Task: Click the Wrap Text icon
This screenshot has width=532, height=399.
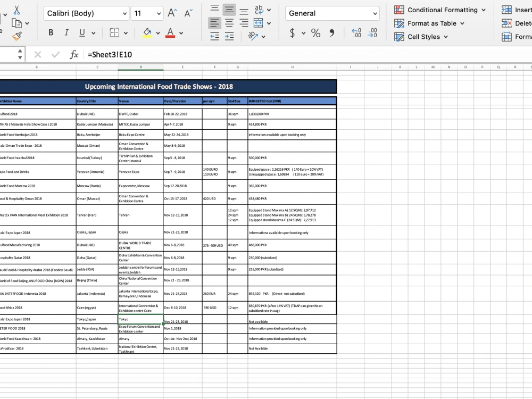Action: 259,10
